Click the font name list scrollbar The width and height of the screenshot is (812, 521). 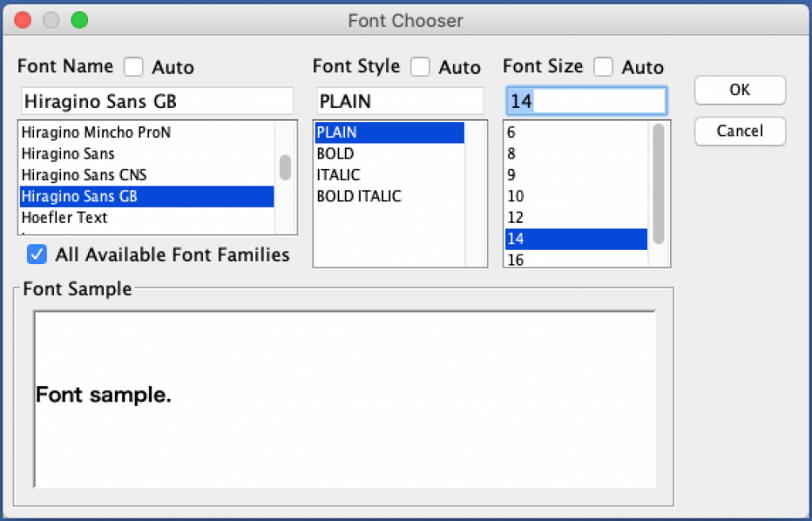[285, 167]
